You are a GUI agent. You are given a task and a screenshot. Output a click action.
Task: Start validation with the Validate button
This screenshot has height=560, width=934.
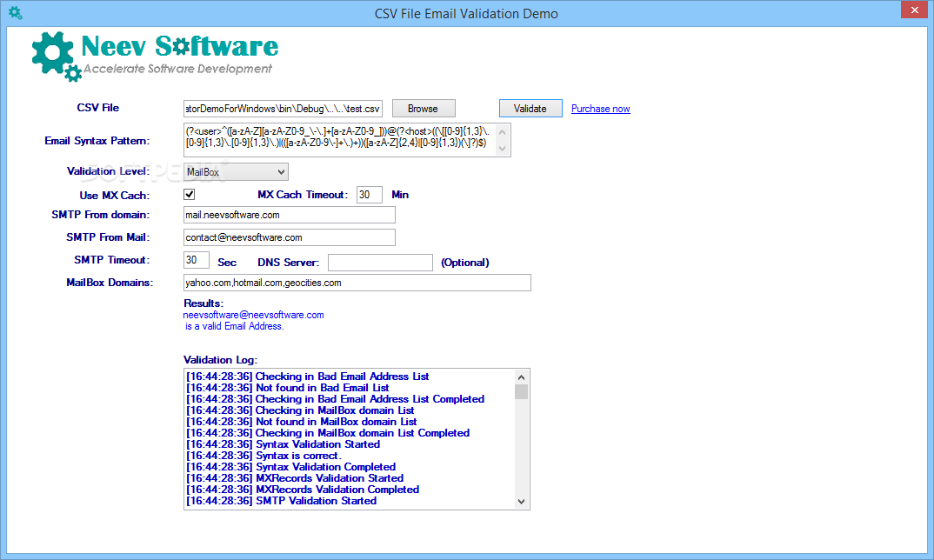(530, 109)
